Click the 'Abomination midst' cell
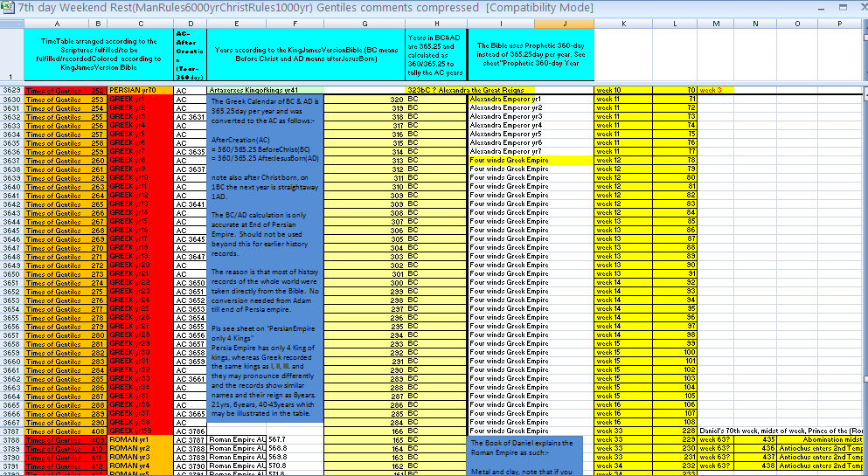 (x=819, y=440)
